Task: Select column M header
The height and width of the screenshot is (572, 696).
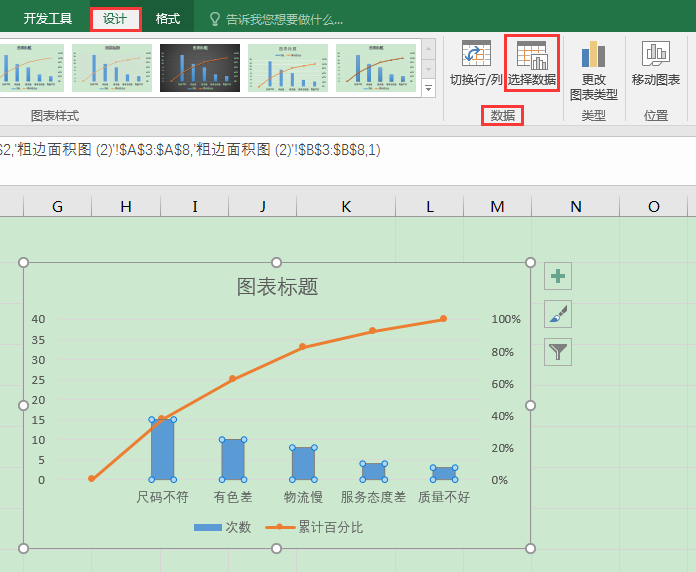Action: 497,206
